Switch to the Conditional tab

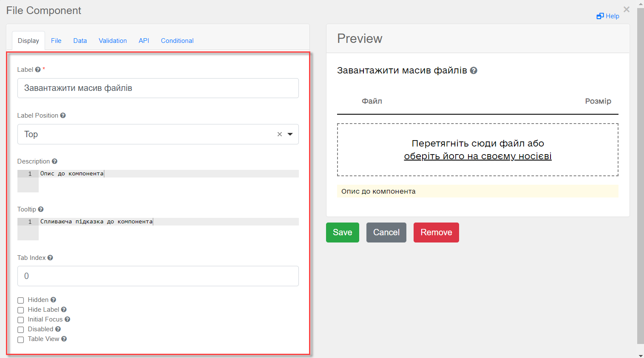click(177, 41)
